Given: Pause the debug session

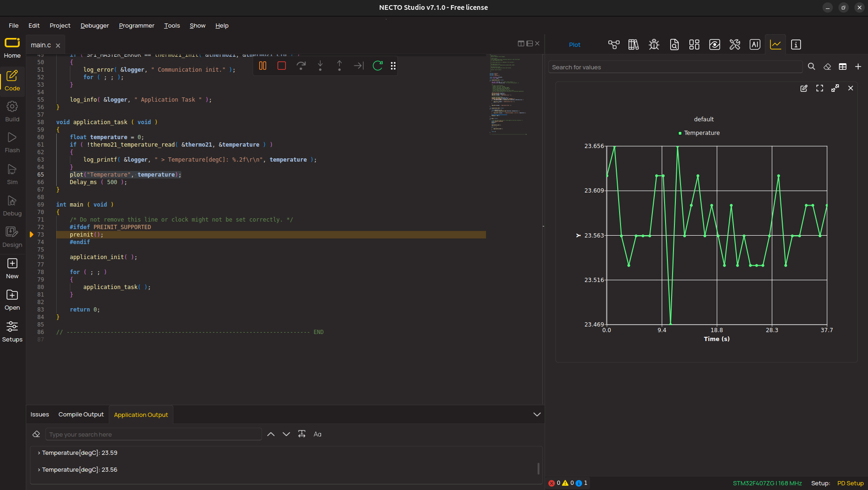Looking at the screenshot, I should tap(262, 66).
